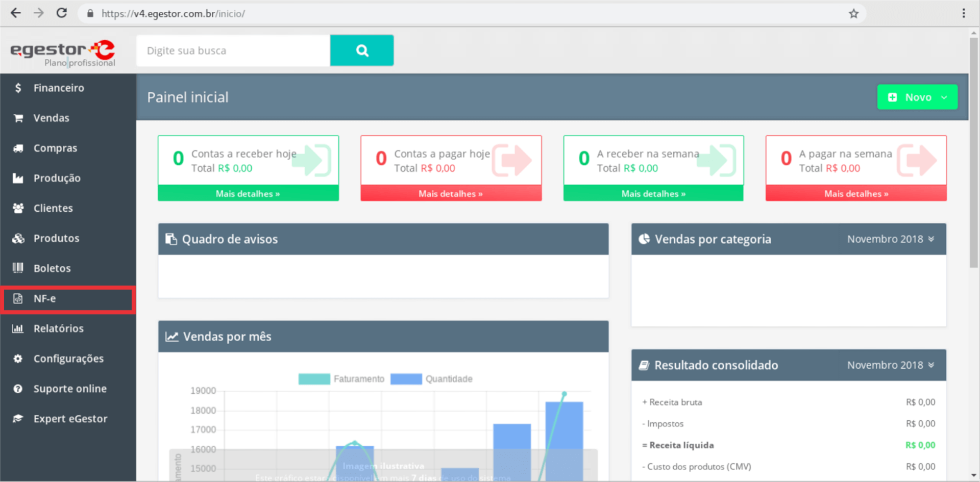Click the Configurações gear icon

pyautogui.click(x=18, y=359)
